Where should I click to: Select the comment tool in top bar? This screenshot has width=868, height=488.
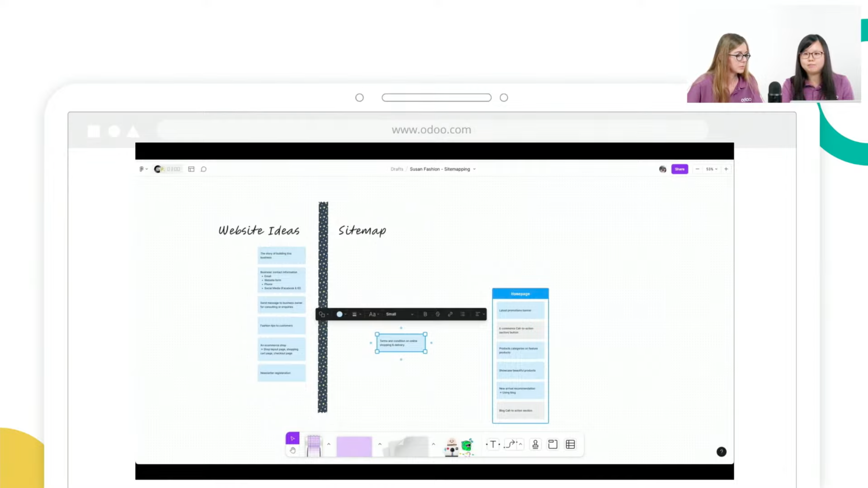203,169
